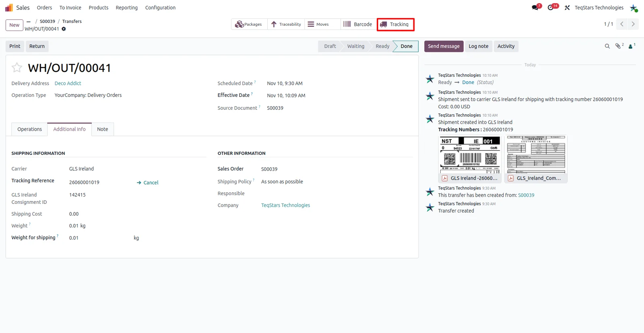
Task: Open the messages conversation icon
Action: tap(535, 8)
